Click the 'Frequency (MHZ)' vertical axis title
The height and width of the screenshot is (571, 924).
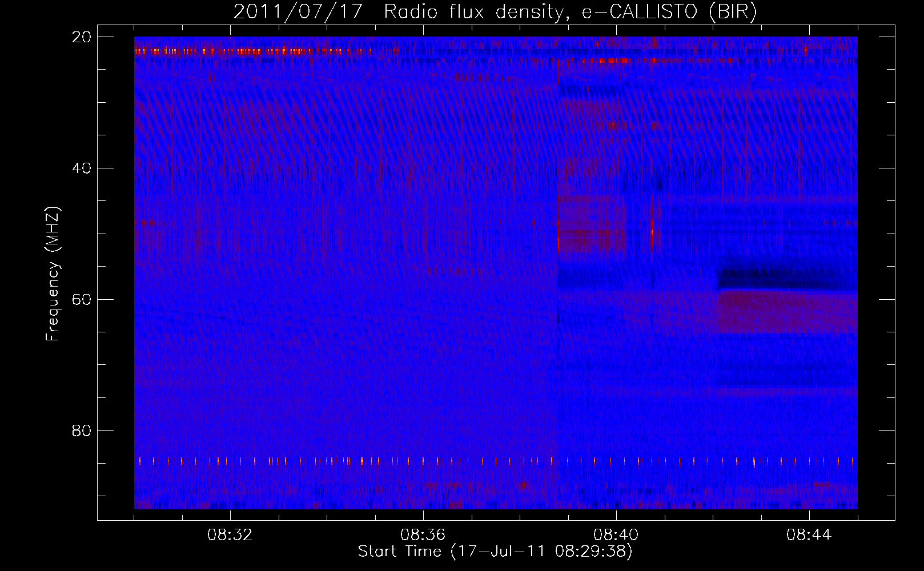(x=53, y=274)
